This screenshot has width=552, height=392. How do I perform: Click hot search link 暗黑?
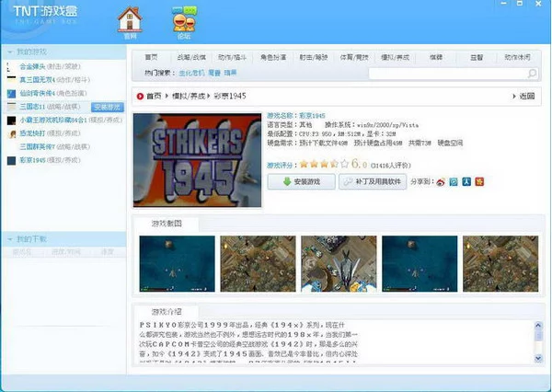point(230,73)
